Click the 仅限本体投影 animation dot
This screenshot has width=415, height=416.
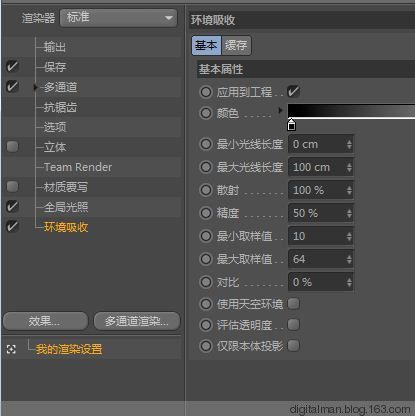(x=206, y=346)
